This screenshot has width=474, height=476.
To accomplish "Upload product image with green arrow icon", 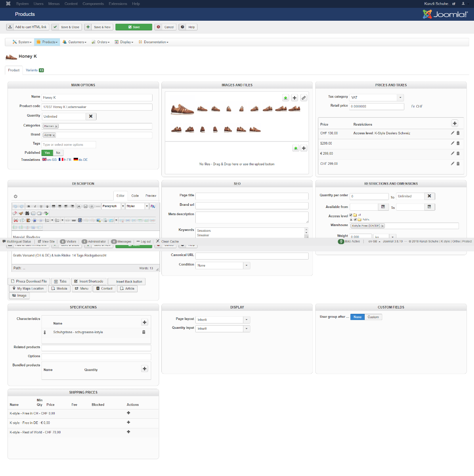I will click(x=285, y=98).
